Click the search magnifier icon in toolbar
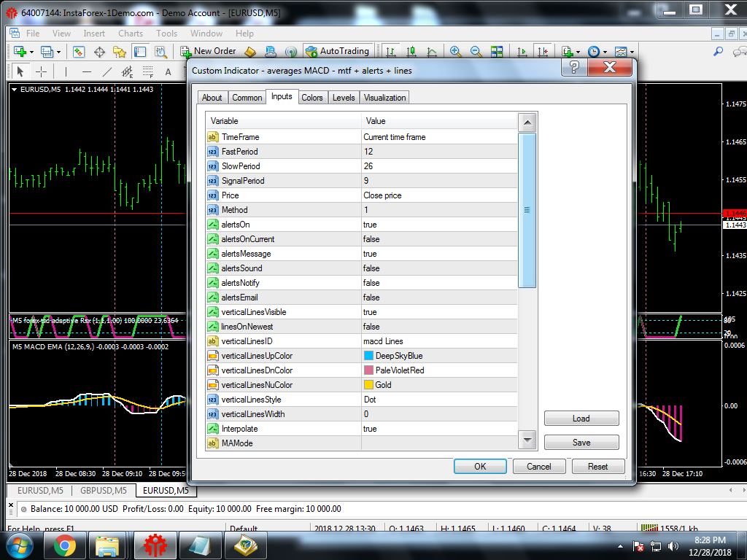747x560 pixels. (x=718, y=51)
